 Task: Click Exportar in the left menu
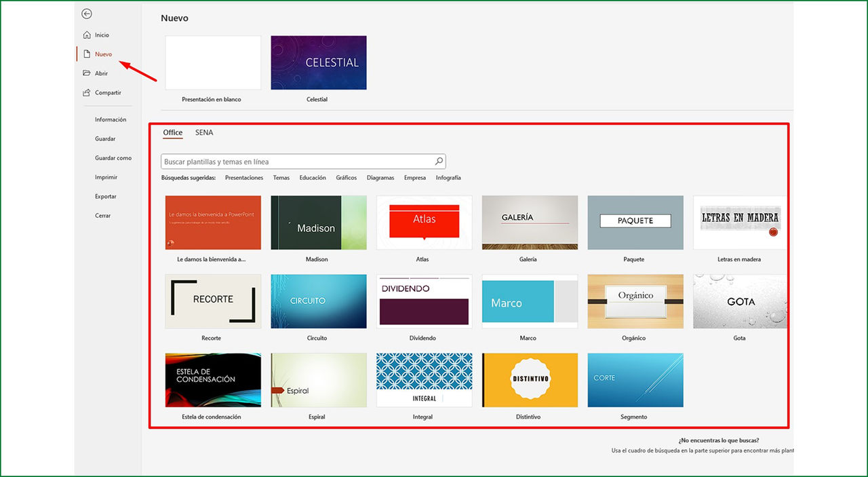click(x=106, y=197)
